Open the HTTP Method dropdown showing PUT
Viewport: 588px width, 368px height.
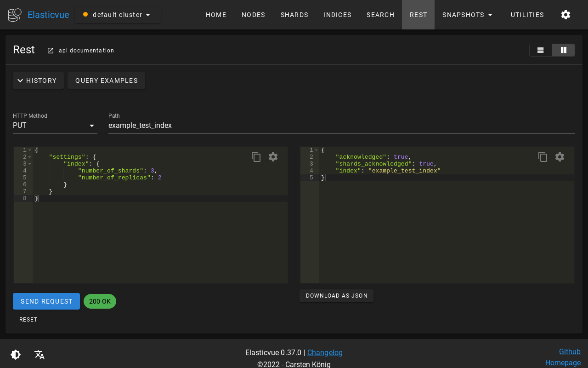tap(55, 126)
